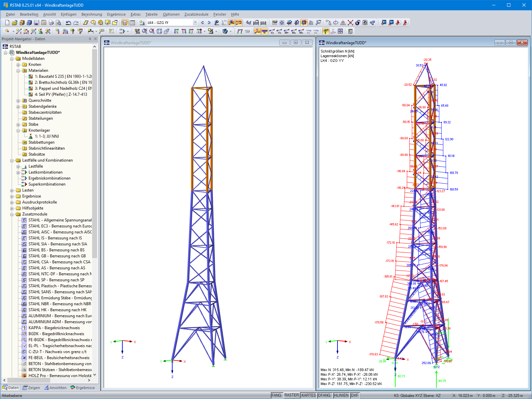Go to next load case arrow
532x399 pixels.
[x=209, y=23]
